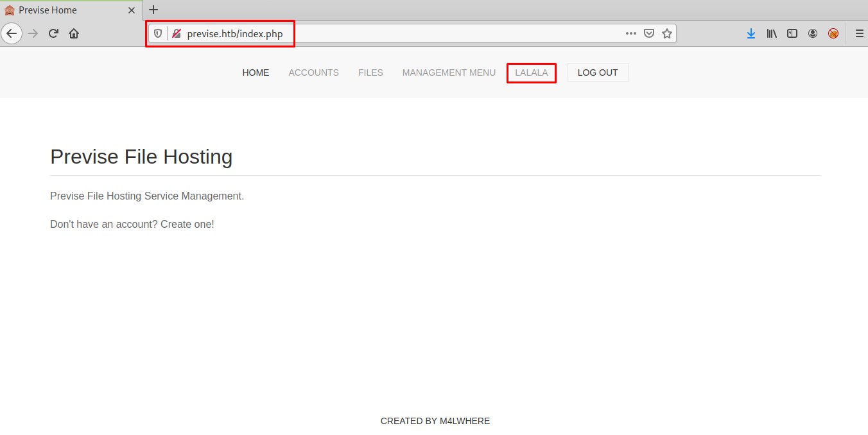Click the LOG OUT button
Viewport: 868px width, 435px height.
coord(597,72)
